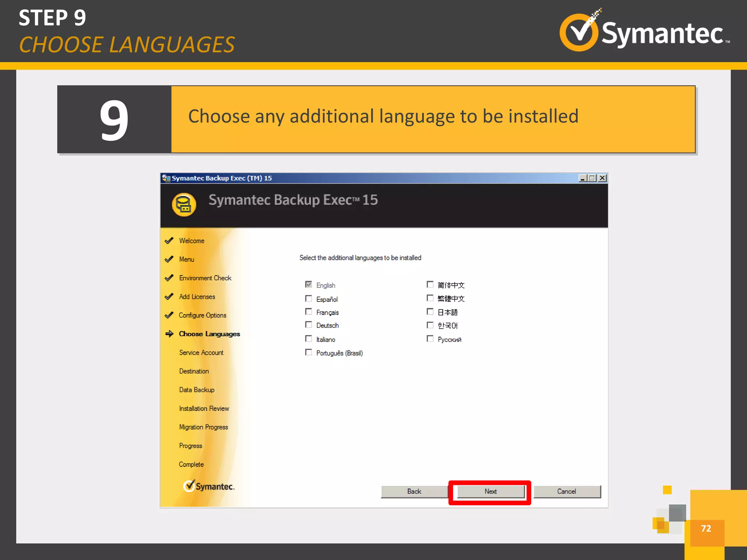The width and height of the screenshot is (747, 560).
Task: Click the Symantec logo in installer sidebar
Action: click(x=209, y=486)
